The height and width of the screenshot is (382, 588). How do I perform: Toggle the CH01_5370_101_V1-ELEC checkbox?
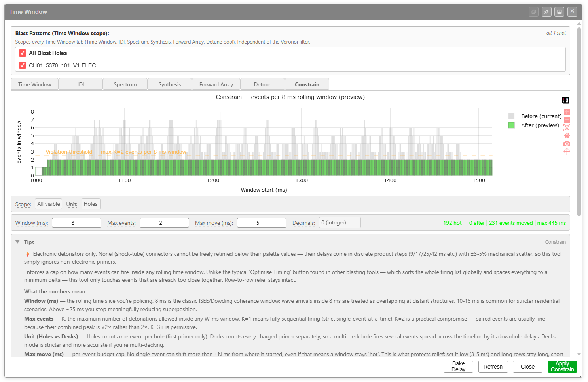[x=23, y=65]
